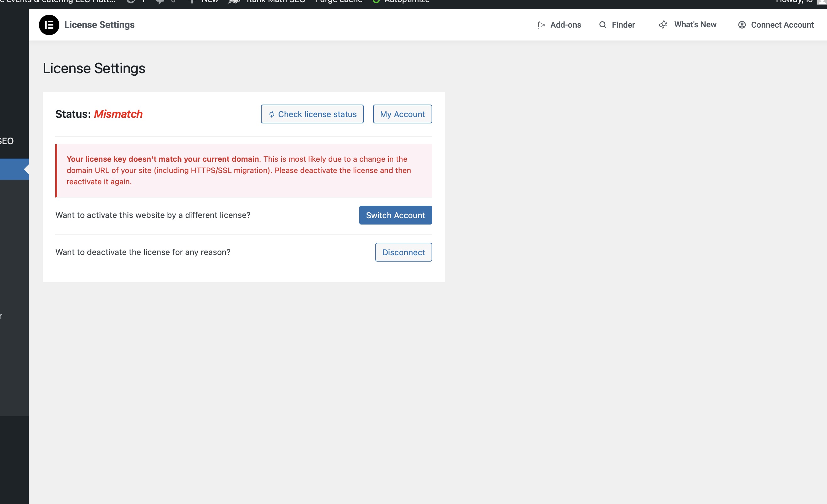Viewport: 827px width, 504px height.
Task: Open My Account button
Action: (402, 114)
